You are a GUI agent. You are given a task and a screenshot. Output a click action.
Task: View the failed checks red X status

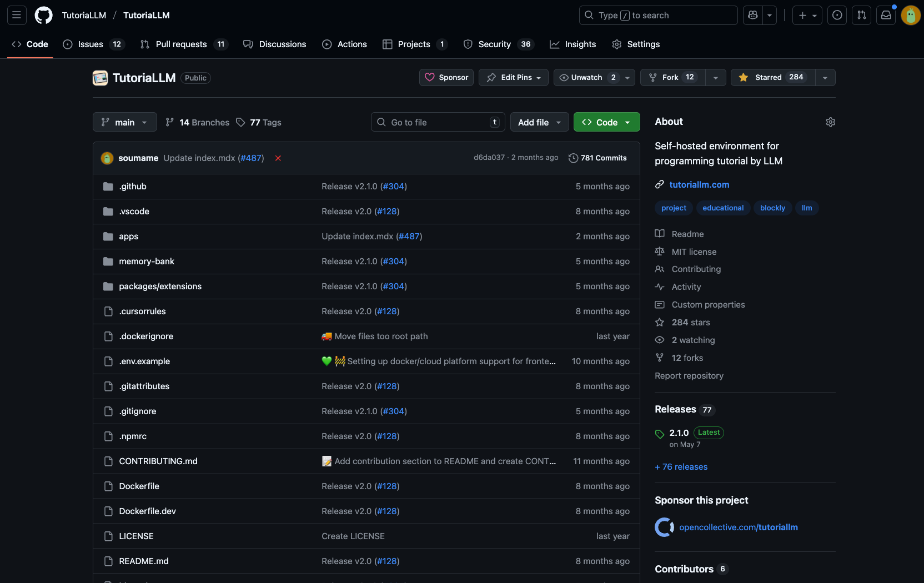(278, 158)
